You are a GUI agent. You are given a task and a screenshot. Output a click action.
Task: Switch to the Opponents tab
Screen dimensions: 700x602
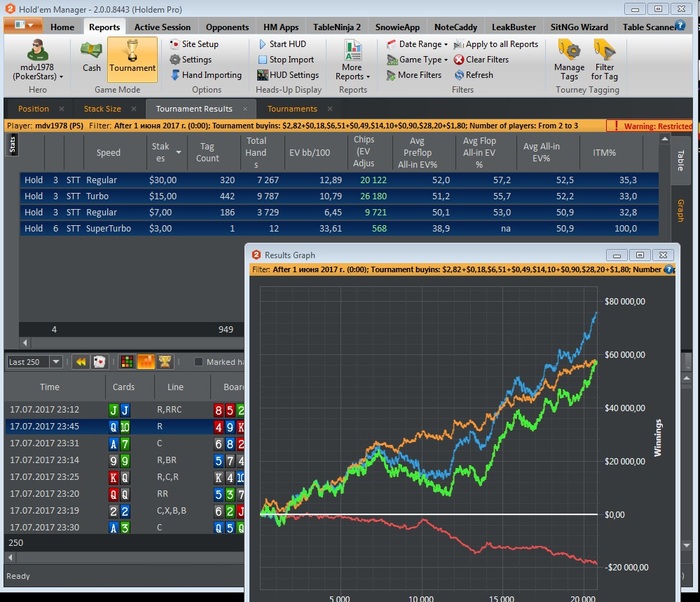coord(227,27)
